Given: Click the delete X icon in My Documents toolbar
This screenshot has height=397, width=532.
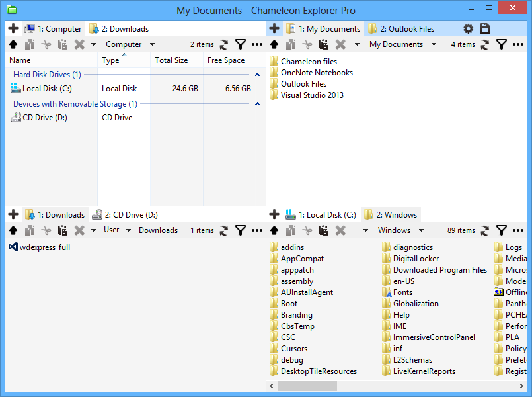Looking at the screenshot, I should 340,44.
